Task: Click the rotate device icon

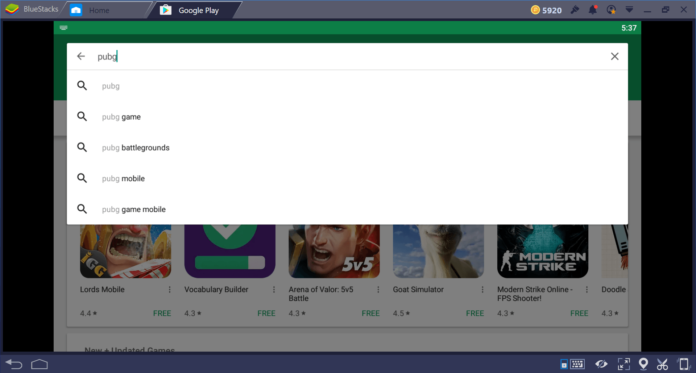Action: 684,365
